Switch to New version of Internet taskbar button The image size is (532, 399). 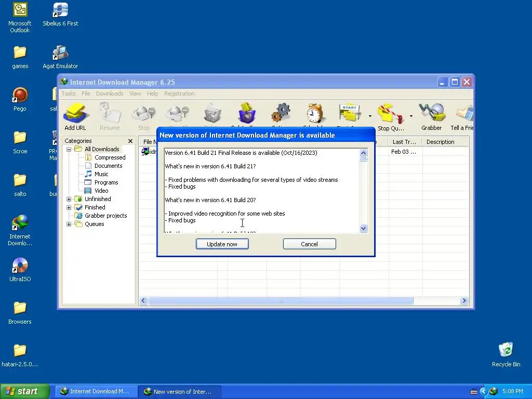pos(179,391)
